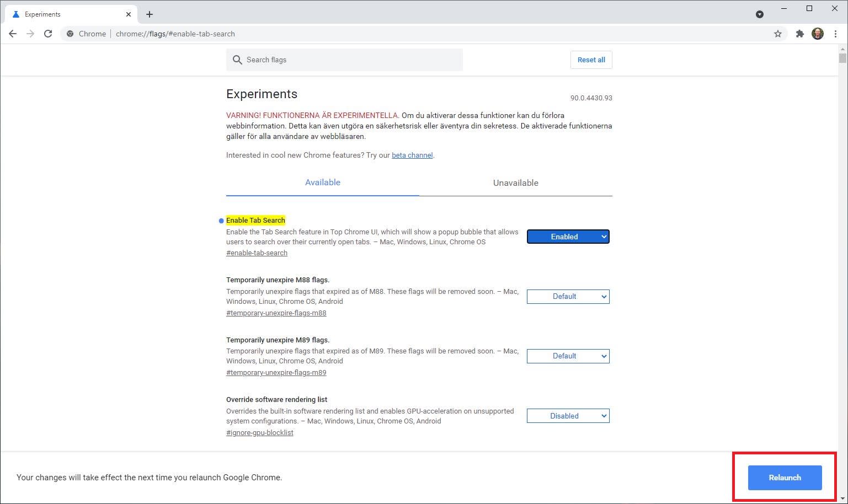Switch to the Unavailable tab
The width and height of the screenshot is (848, 504).
coord(516,183)
